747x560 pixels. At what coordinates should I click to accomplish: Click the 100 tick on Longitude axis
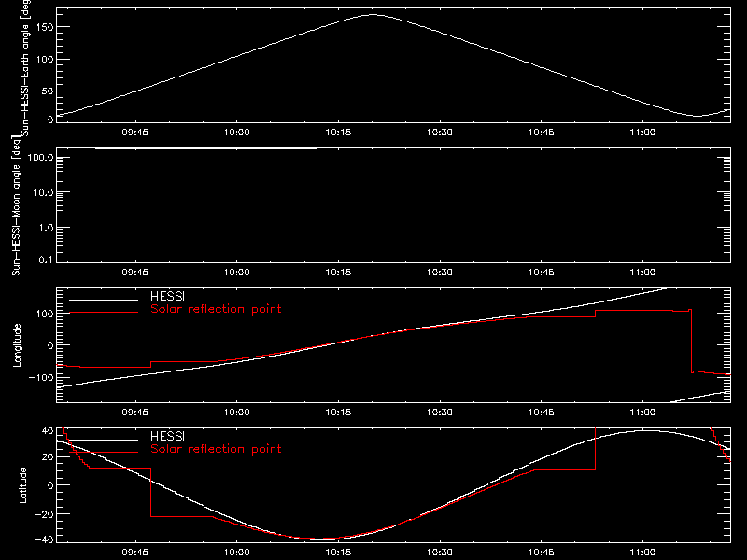pos(47,314)
